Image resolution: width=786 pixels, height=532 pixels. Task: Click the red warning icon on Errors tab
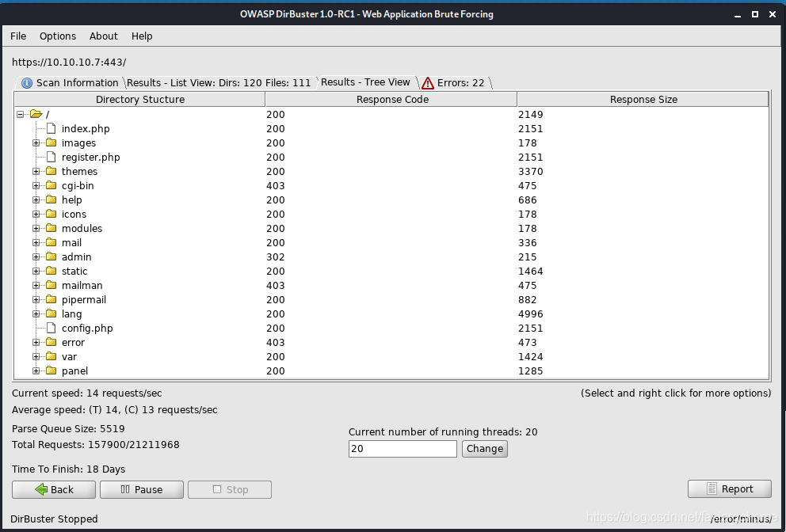point(428,83)
